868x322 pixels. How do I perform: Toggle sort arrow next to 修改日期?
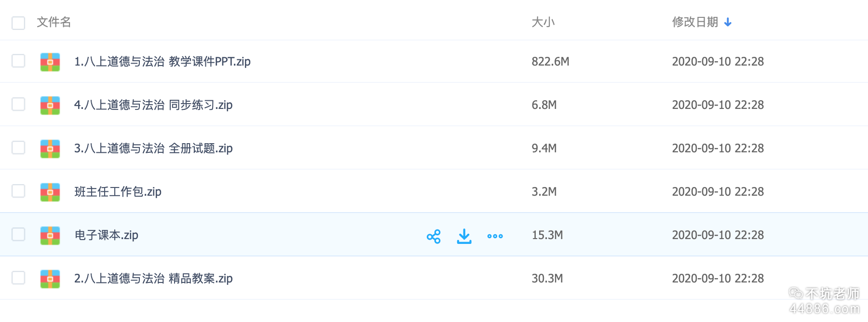coord(728,22)
